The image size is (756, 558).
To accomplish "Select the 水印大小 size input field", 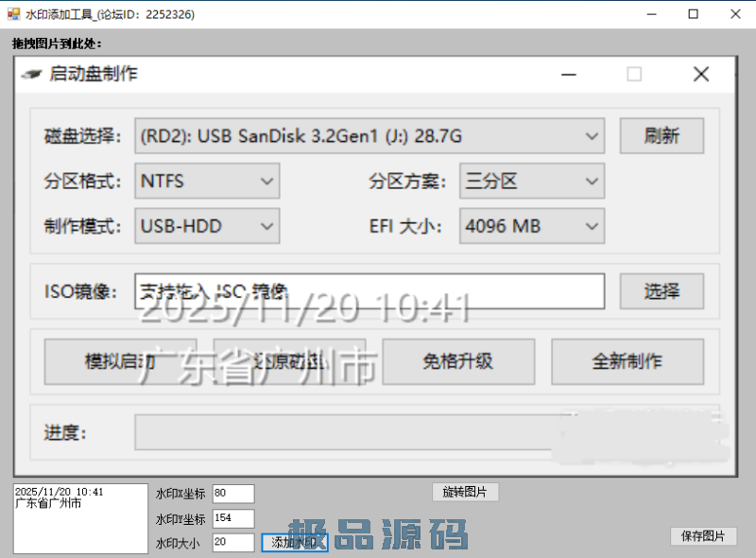I will pos(232,542).
